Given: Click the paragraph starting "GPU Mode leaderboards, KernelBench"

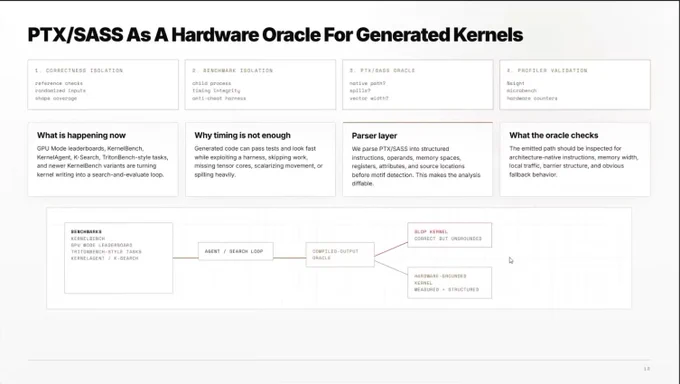Looking at the screenshot, I should coord(102,161).
